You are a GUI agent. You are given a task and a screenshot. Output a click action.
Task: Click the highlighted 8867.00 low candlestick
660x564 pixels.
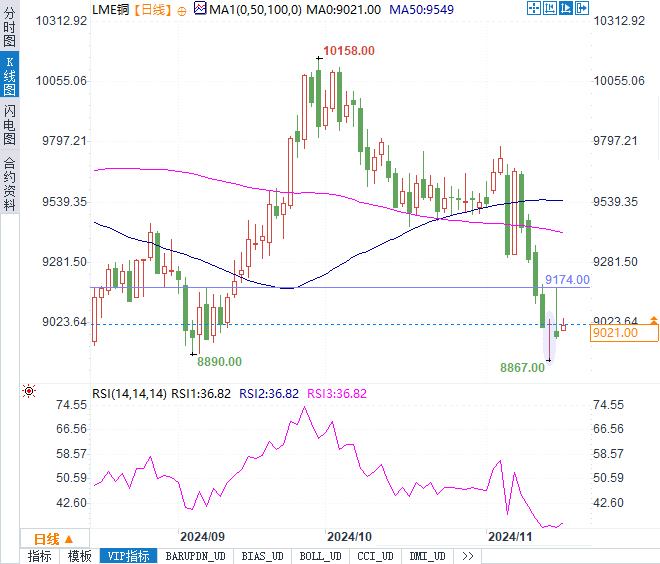point(549,337)
